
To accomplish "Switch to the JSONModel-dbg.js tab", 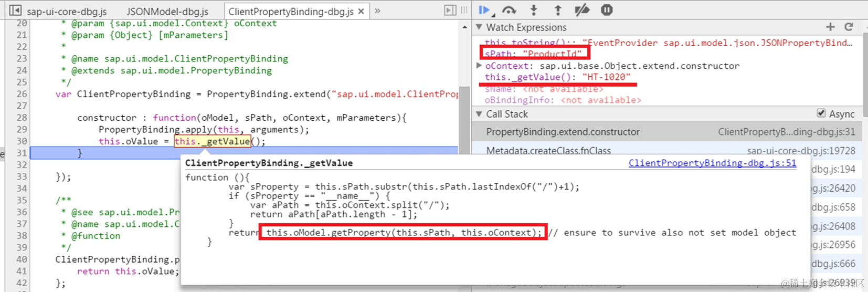I will click(167, 11).
